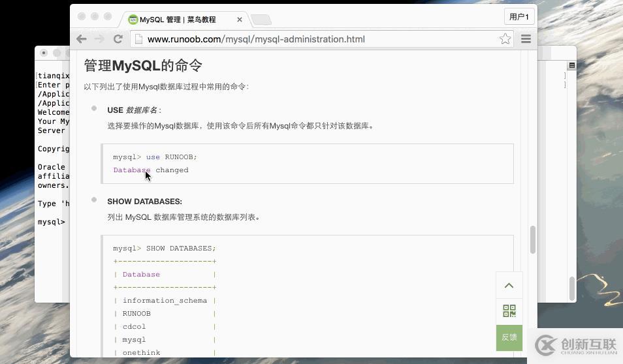Click the 管理MySQL的命令 heading
Image resolution: width=623 pixels, height=364 pixels.
(143, 65)
